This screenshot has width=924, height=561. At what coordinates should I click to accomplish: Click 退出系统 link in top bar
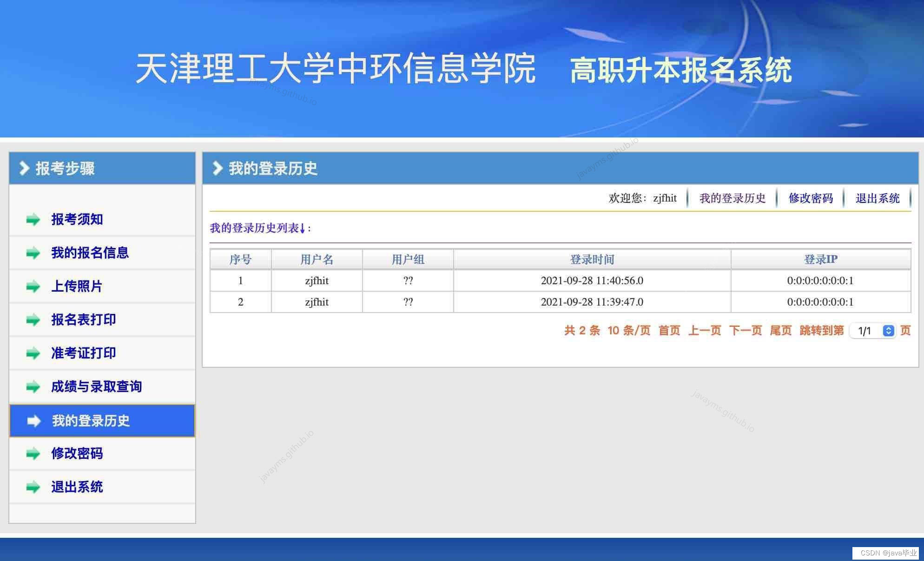[877, 198]
